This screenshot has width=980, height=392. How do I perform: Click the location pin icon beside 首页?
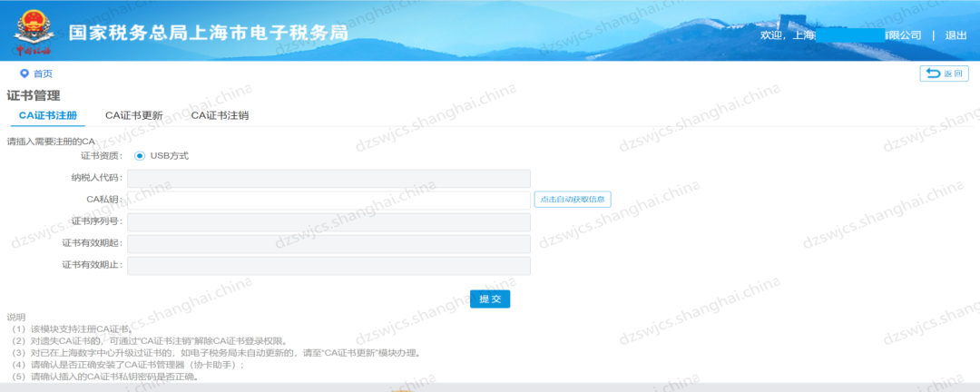tap(24, 73)
